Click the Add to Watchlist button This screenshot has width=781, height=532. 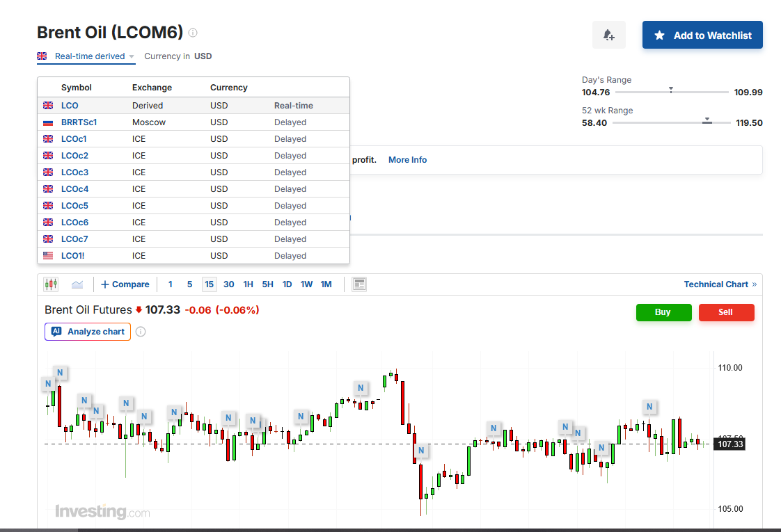[x=702, y=35]
